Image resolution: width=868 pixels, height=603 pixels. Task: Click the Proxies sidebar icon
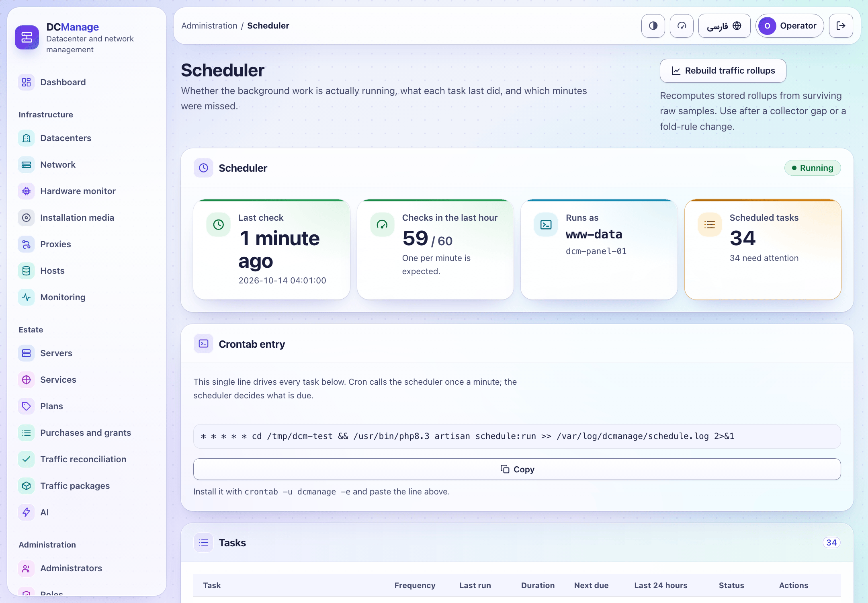[x=26, y=244]
